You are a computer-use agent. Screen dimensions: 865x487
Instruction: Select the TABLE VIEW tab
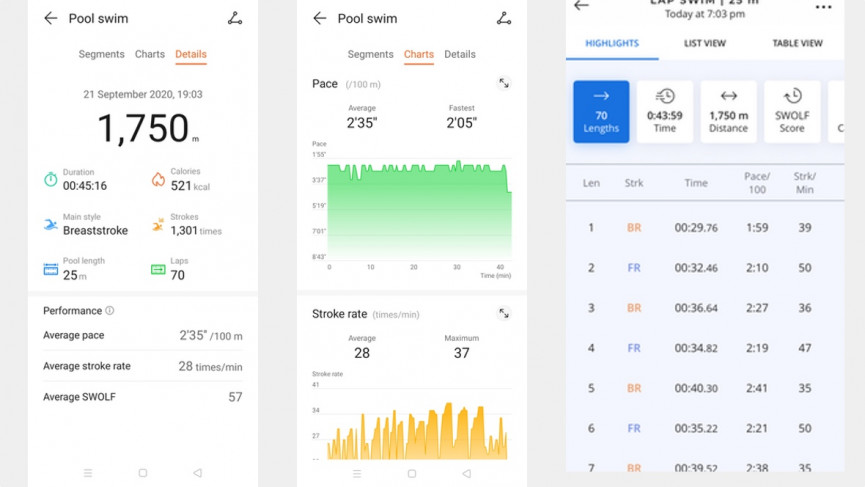click(x=797, y=44)
